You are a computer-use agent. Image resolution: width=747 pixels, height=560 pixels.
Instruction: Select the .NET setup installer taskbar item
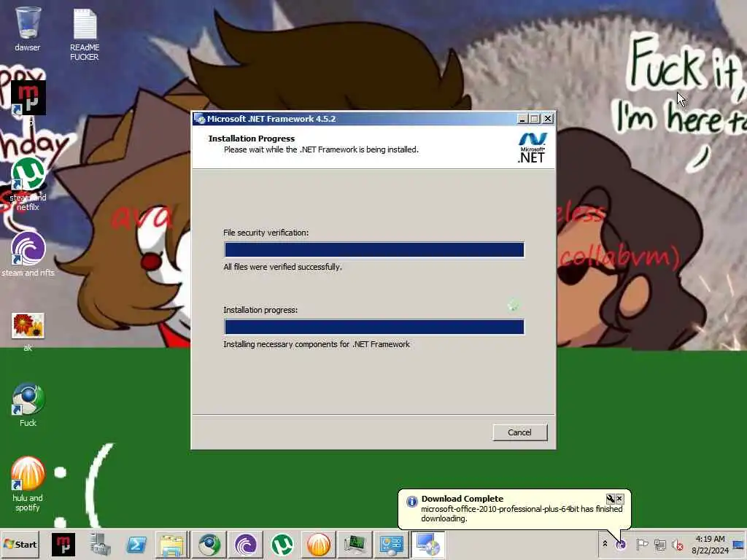427,544
